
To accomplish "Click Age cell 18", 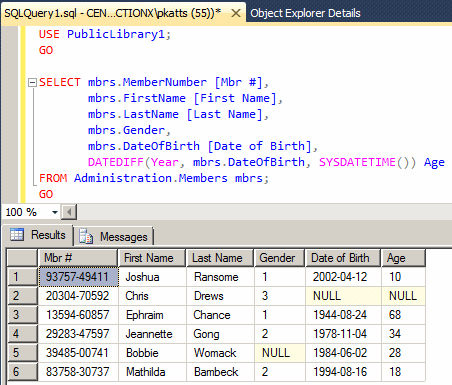I will coord(403,372).
